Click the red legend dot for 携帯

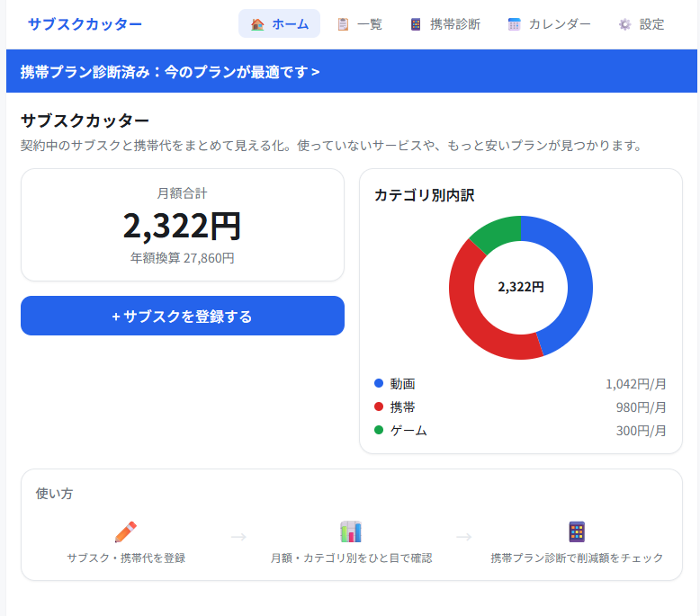click(379, 406)
